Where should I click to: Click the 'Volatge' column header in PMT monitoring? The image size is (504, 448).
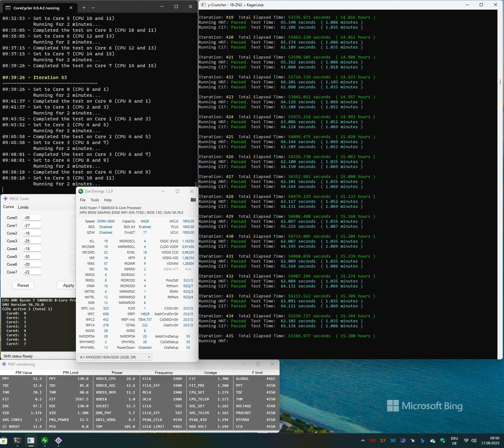coord(210,372)
